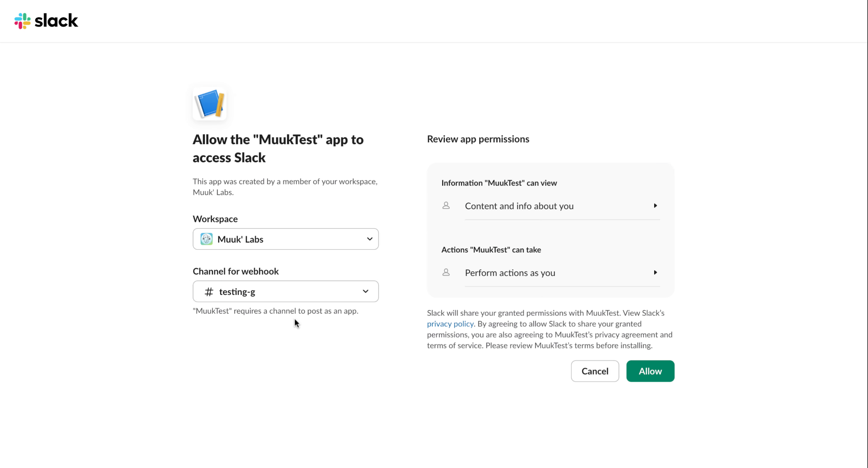
Task: Click the MuukTest blue notebook app icon
Action: point(210,103)
